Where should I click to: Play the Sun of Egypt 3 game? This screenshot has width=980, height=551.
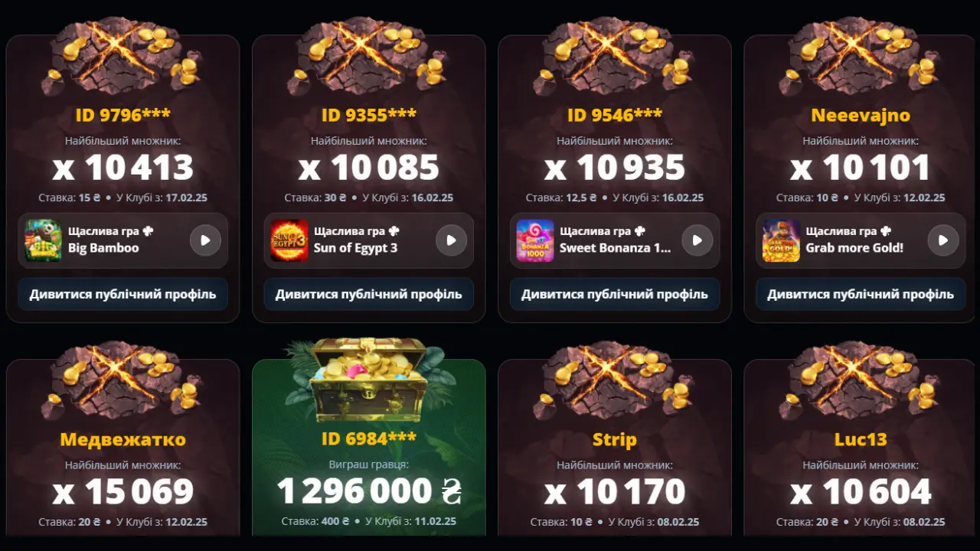tap(452, 240)
